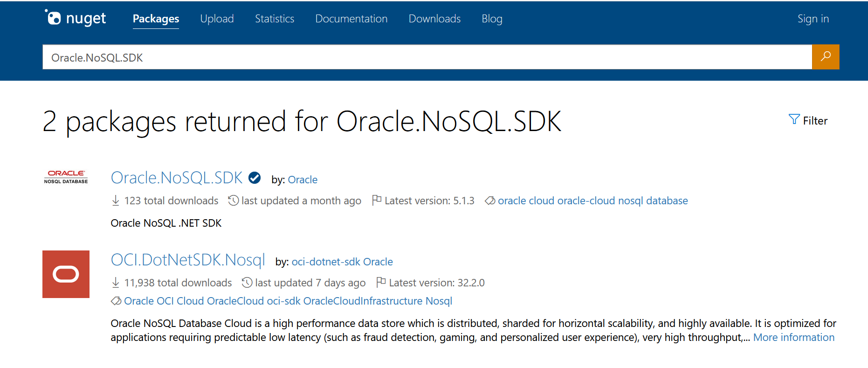868x368 pixels.
Task: Click the tag icon before oracle cloud tags
Action: point(489,201)
